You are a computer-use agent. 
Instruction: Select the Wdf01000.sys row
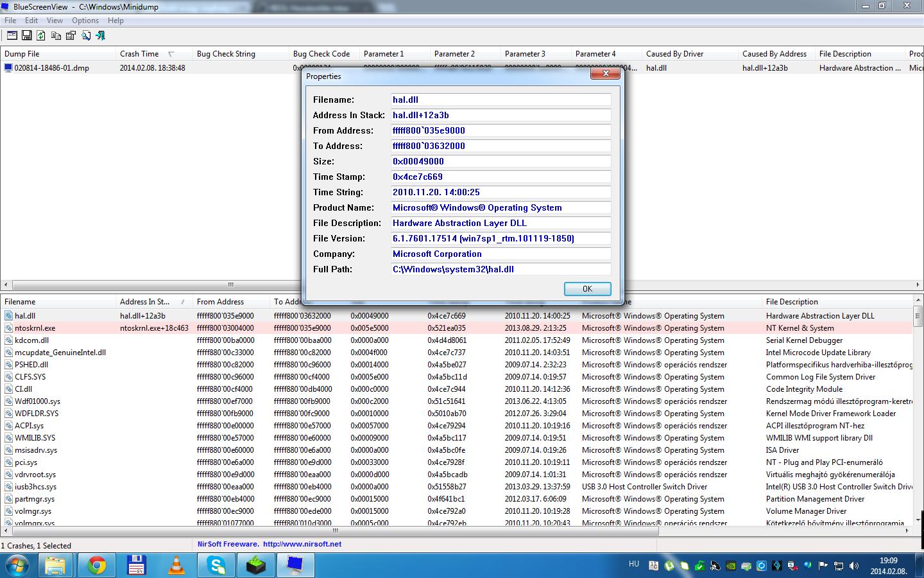click(x=456, y=401)
